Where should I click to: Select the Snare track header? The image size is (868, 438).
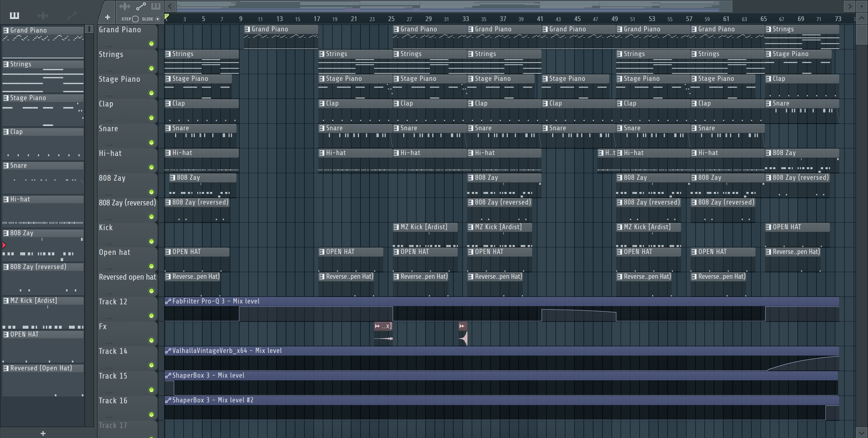[x=127, y=136]
